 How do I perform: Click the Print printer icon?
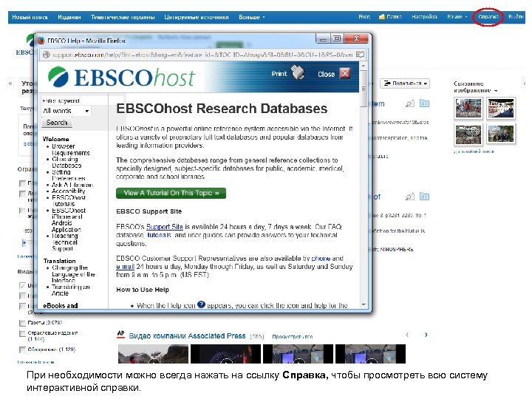pyautogui.click(x=298, y=72)
